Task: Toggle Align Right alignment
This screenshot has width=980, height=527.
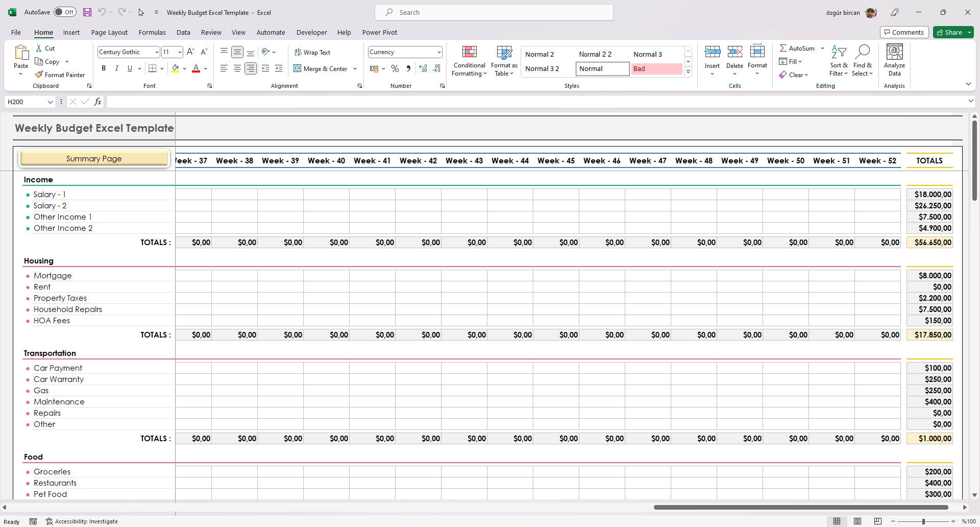Action: (250, 68)
